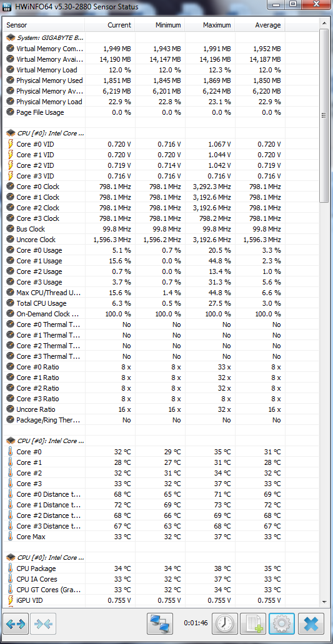Reset the elapsed time clock button
The width and height of the screenshot is (333, 644).
(x=225, y=623)
